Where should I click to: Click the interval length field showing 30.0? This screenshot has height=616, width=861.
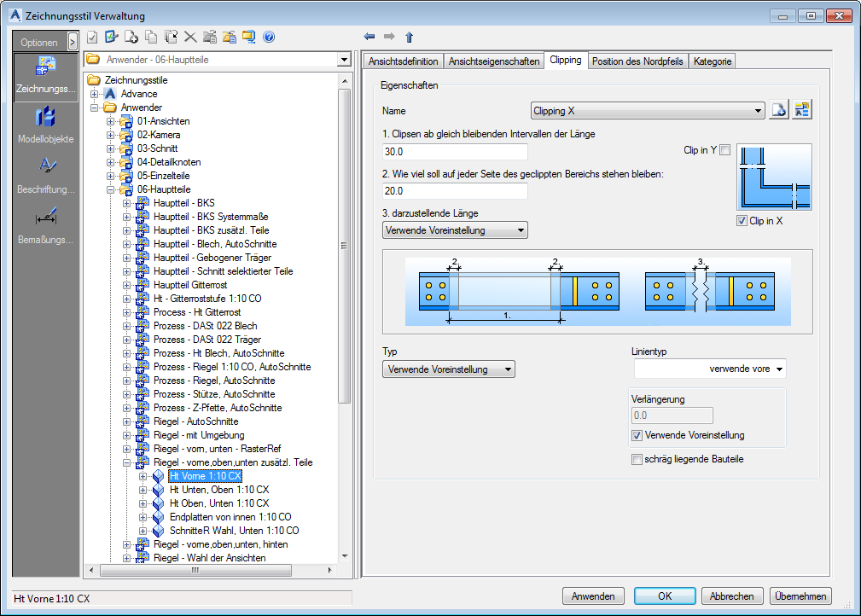[455, 152]
